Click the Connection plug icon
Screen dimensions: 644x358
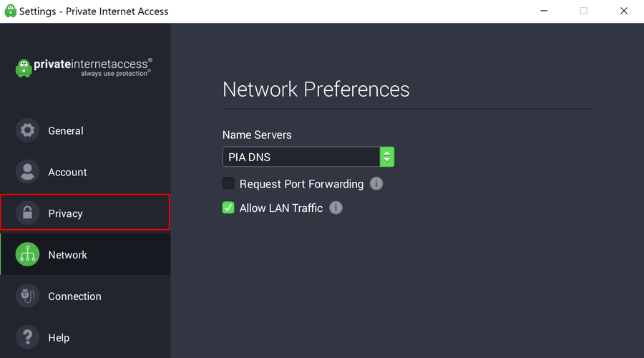coord(27,296)
